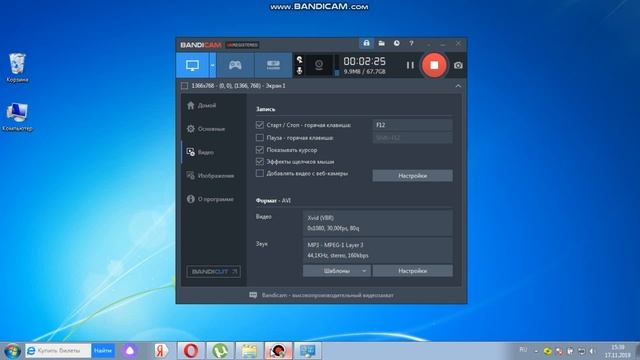Screen dimensions: 640x360
Task: Open Alice assistant taskbar icon
Action: coord(130,351)
